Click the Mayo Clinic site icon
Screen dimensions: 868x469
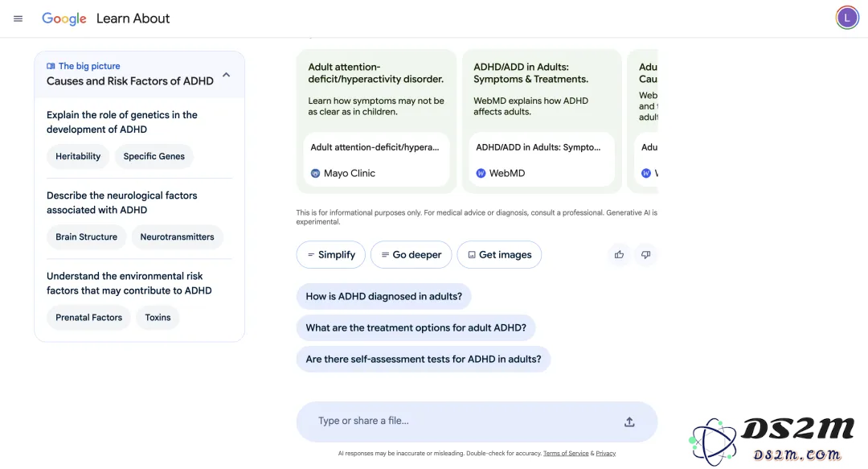coord(316,174)
